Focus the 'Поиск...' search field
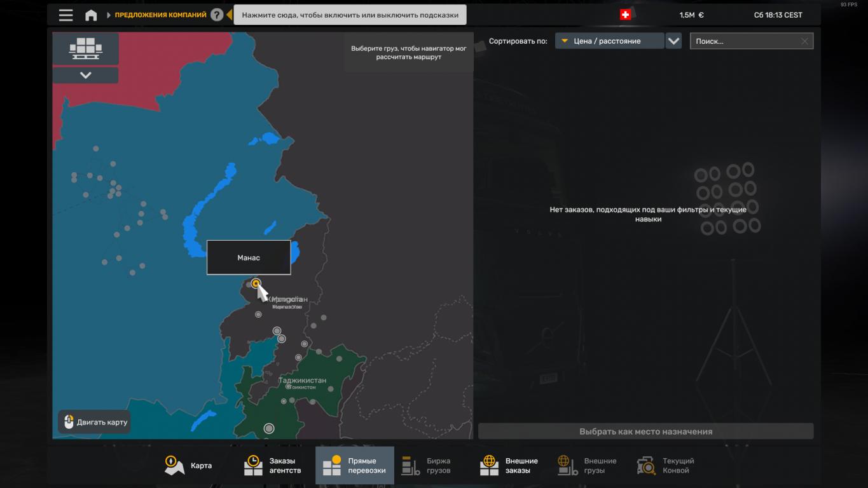 744,41
